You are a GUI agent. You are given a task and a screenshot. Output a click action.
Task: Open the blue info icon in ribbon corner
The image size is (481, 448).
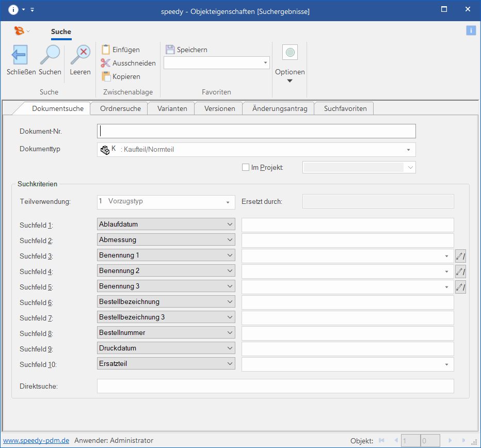[x=471, y=30]
